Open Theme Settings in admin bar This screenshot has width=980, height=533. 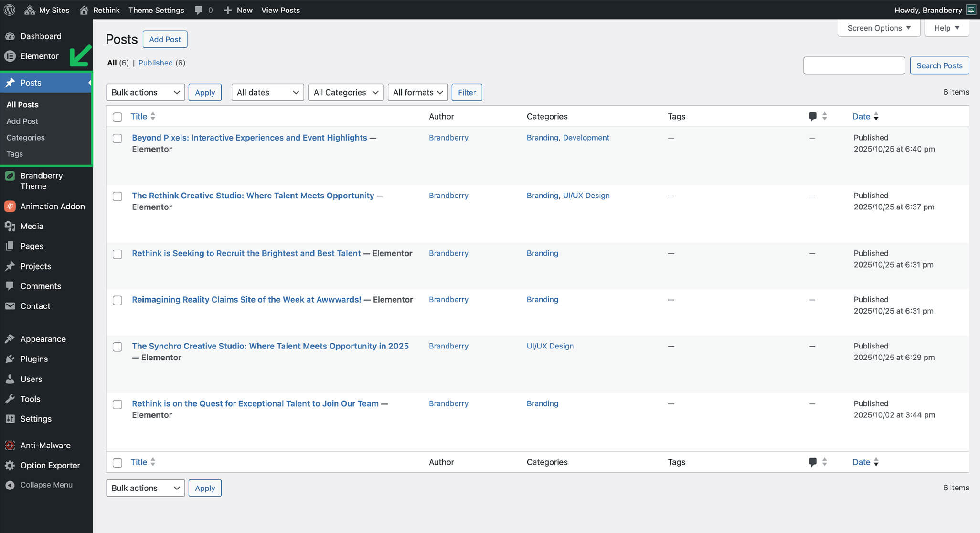coord(156,10)
